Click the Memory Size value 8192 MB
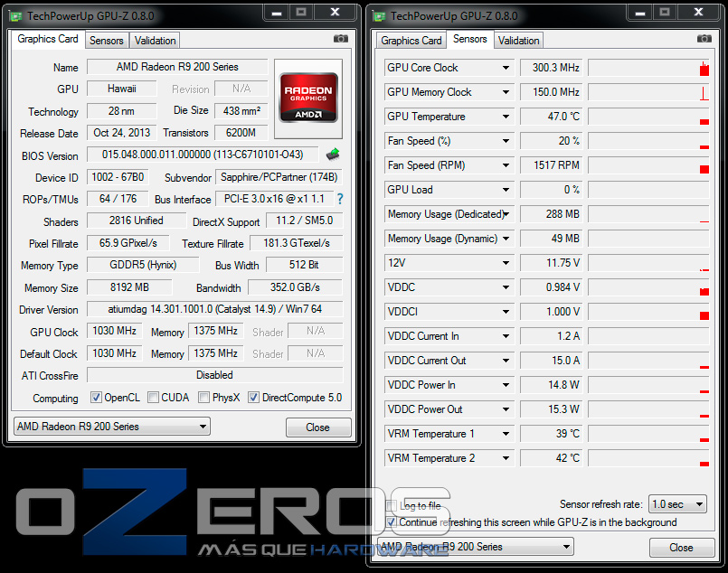 click(129, 287)
